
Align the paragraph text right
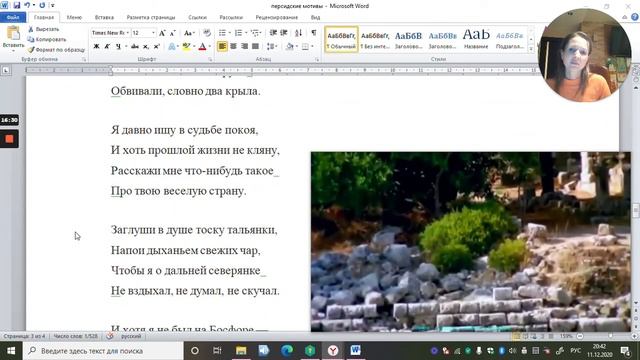coord(244,47)
